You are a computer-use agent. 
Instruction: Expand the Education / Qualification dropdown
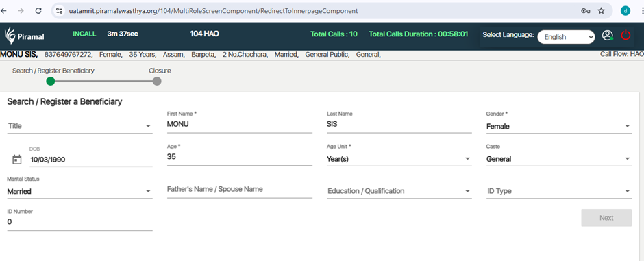pyautogui.click(x=399, y=191)
